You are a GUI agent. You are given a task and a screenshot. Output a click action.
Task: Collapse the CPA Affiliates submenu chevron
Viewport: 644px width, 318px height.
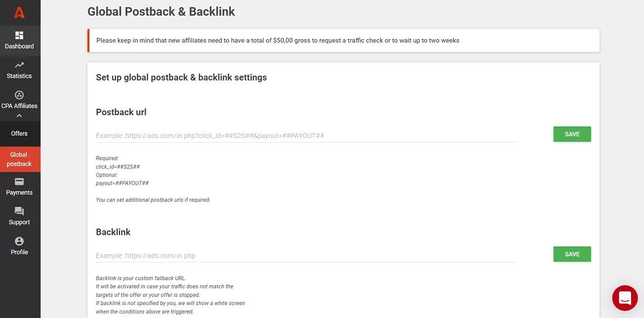(19, 116)
